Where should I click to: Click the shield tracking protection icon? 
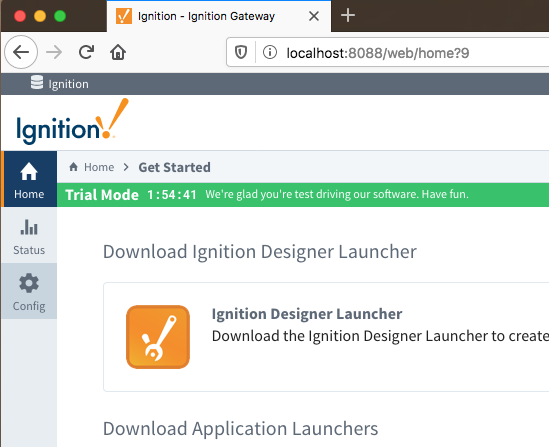(241, 53)
